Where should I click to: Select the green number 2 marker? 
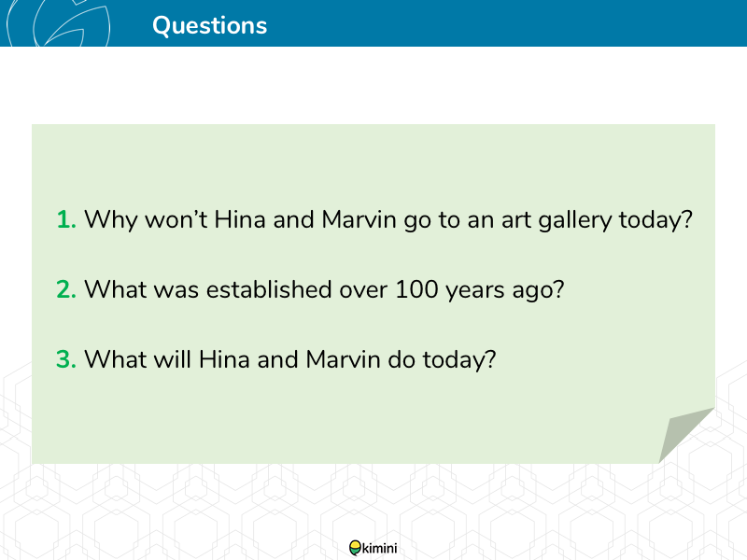[66, 289]
